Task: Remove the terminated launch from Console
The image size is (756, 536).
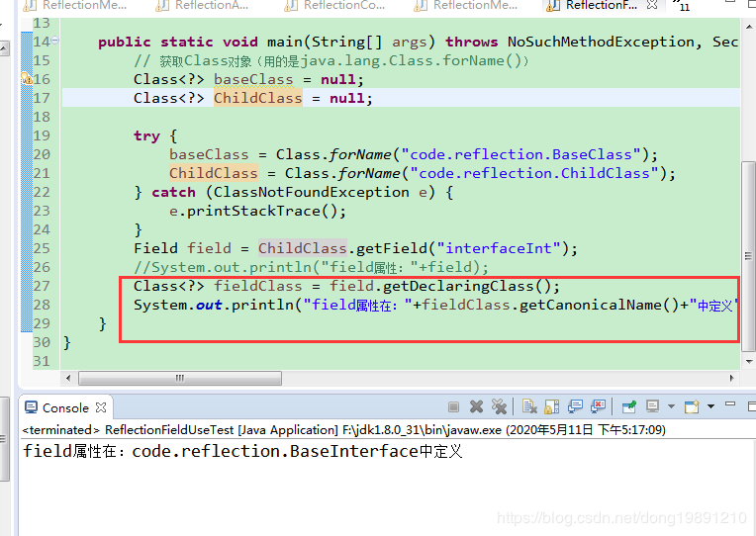Action: point(476,406)
